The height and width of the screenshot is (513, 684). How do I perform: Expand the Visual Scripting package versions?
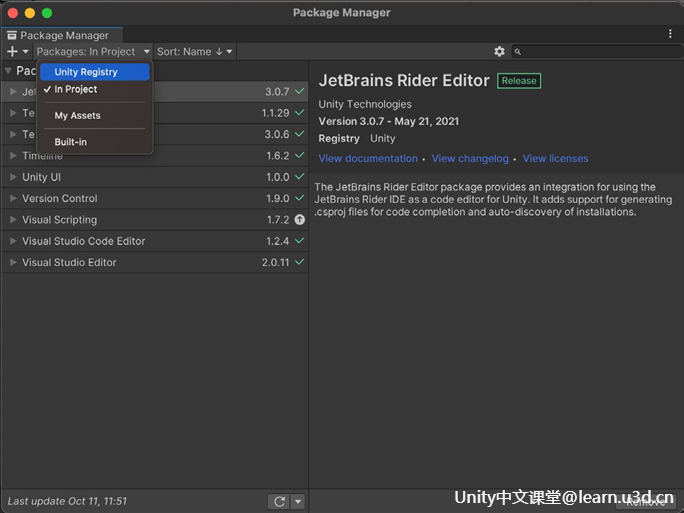tap(13, 219)
